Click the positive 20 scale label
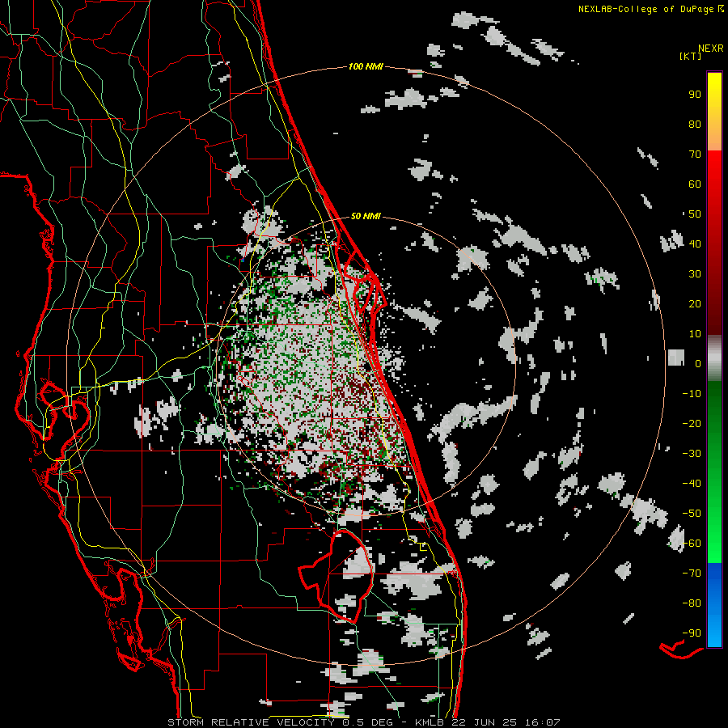Image resolution: width=728 pixels, height=728 pixels. point(695,304)
